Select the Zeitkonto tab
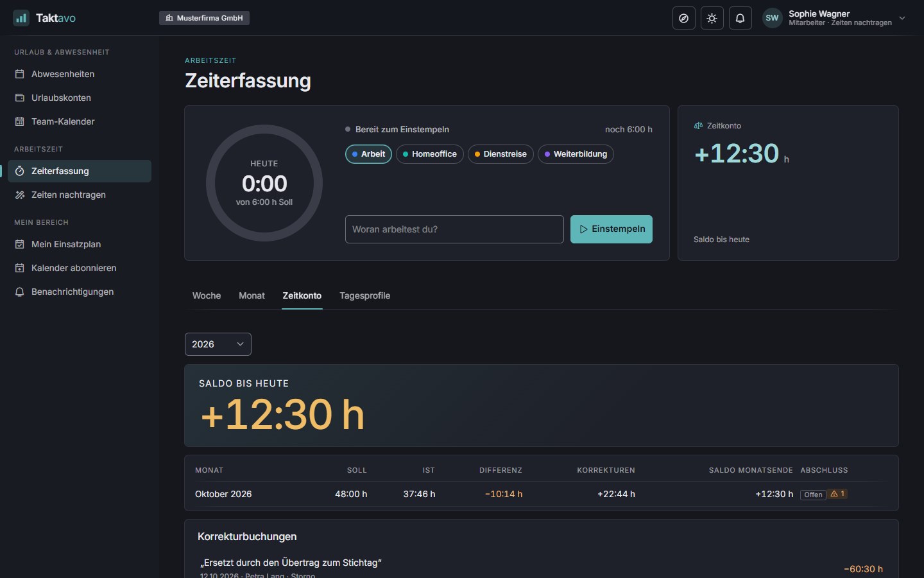This screenshot has height=578, width=924. [302, 295]
